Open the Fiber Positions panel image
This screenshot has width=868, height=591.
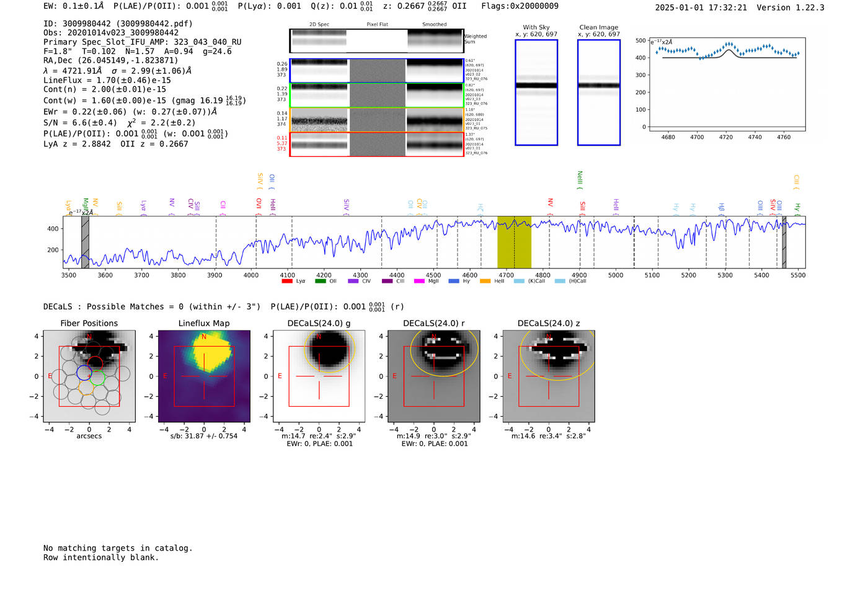(89, 376)
